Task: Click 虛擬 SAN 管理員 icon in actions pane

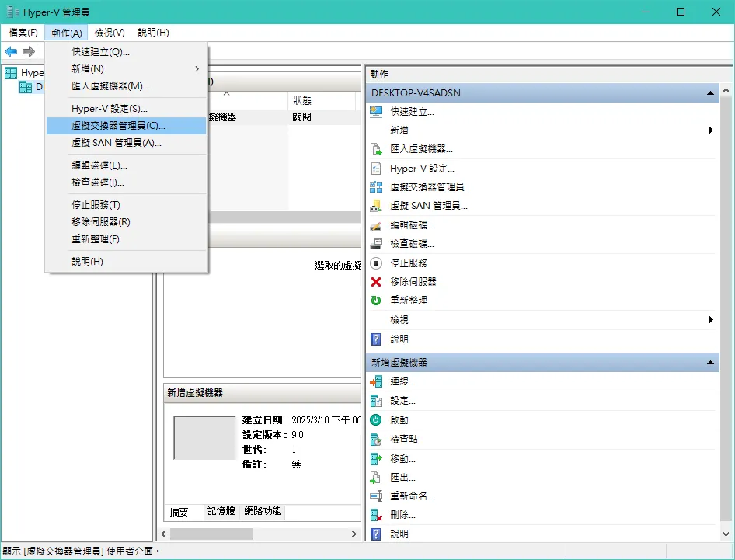Action: [376, 206]
